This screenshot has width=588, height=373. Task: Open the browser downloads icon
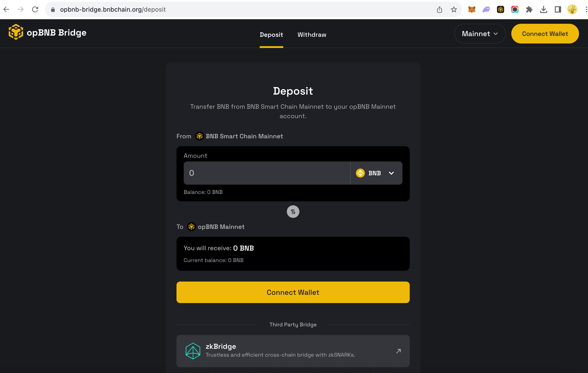click(x=543, y=9)
